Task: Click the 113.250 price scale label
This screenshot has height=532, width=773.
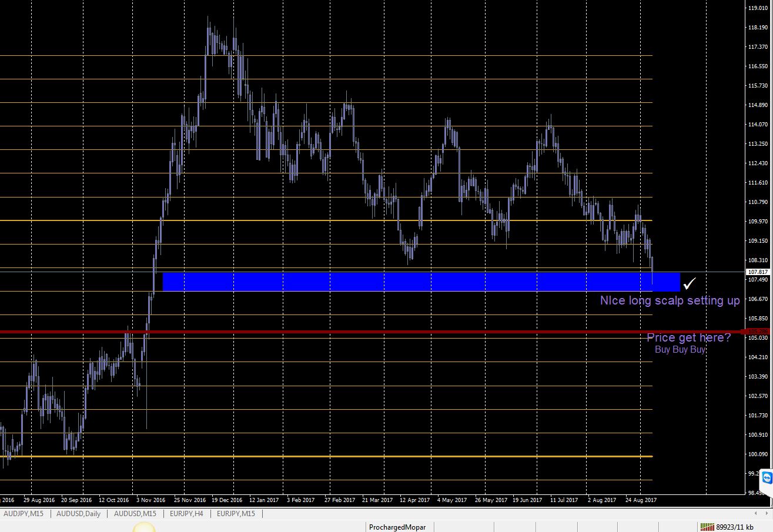Action: click(758, 143)
